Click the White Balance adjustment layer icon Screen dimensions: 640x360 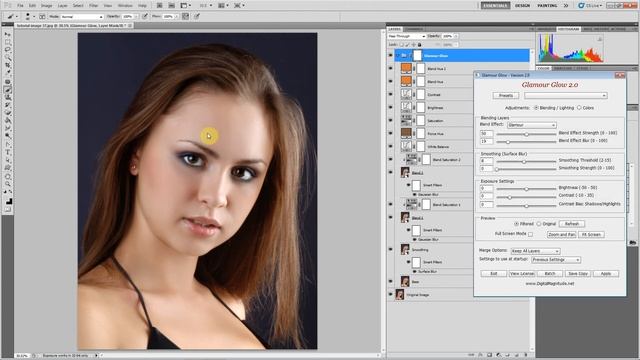406,146
